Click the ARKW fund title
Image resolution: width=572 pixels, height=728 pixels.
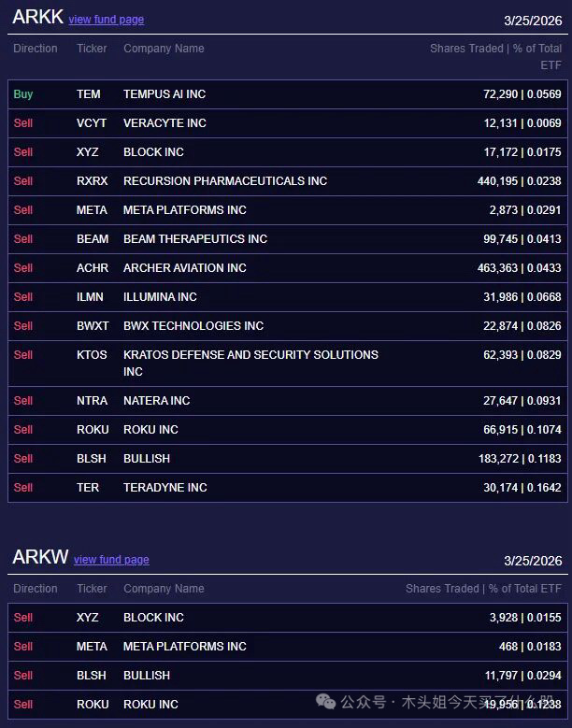pos(40,558)
